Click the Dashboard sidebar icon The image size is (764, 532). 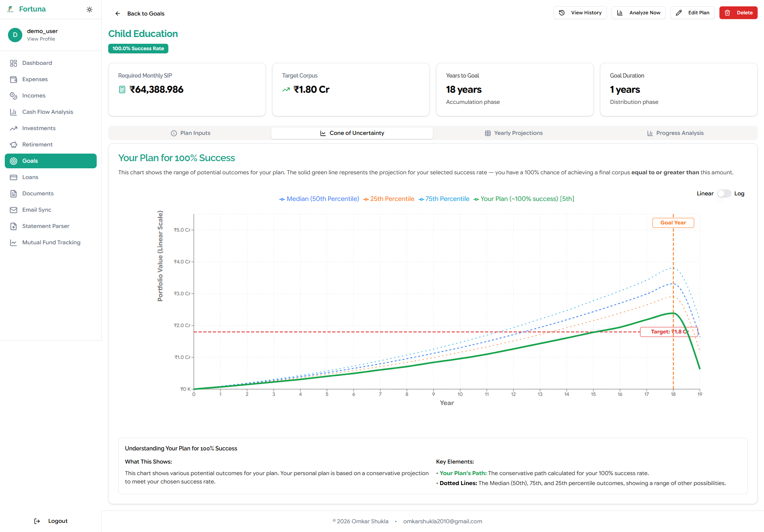pyautogui.click(x=14, y=63)
